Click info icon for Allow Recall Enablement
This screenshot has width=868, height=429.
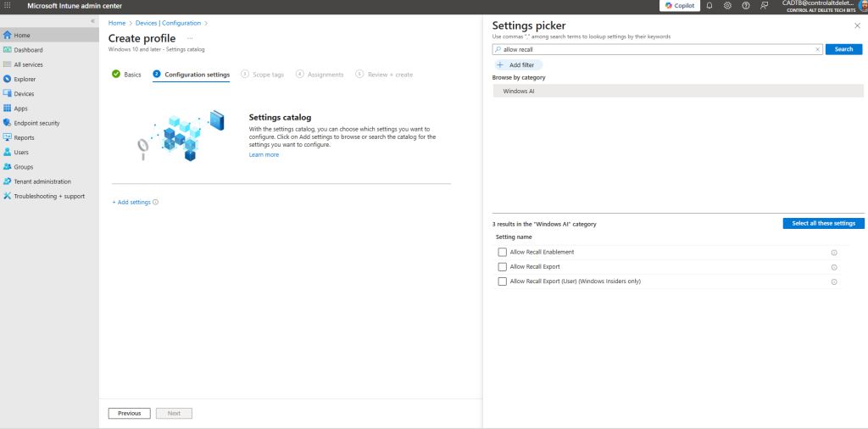tap(834, 253)
